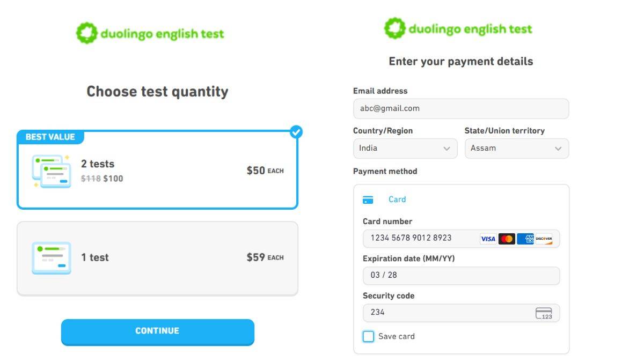Enable the Save card checkbox
The width and height of the screenshot is (644, 362).
click(x=368, y=336)
